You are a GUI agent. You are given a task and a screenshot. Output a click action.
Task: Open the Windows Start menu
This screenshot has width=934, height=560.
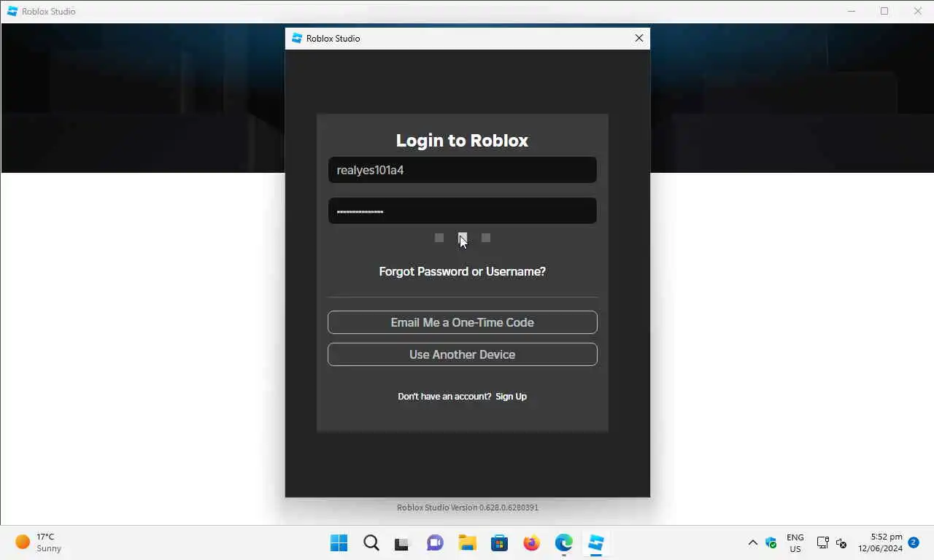pos(339,543)
